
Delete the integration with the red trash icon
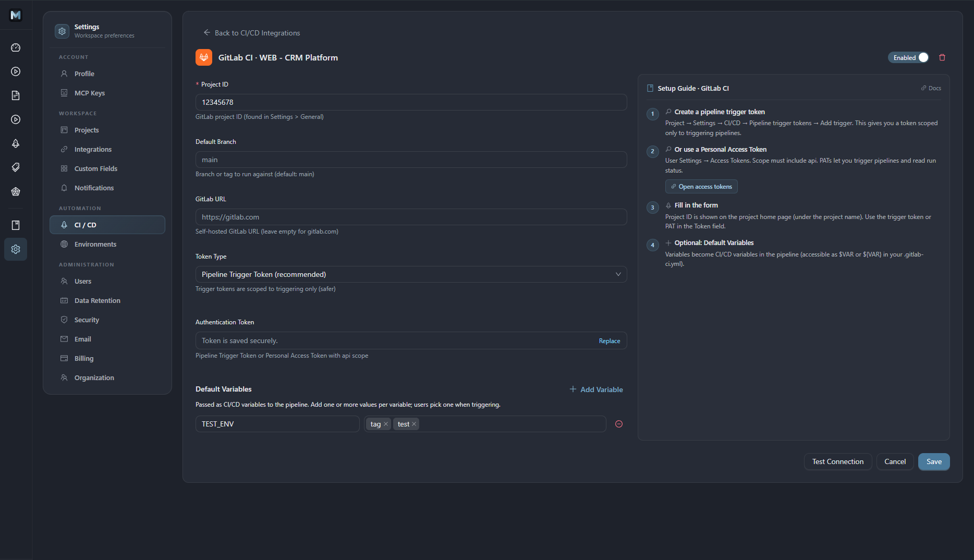tap(942, 57)
